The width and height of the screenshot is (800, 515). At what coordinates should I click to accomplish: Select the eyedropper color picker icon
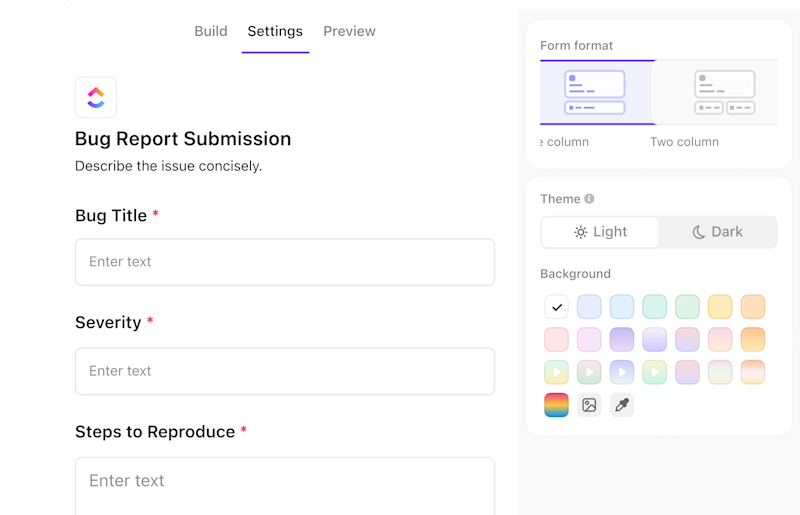tap(622, 405)
